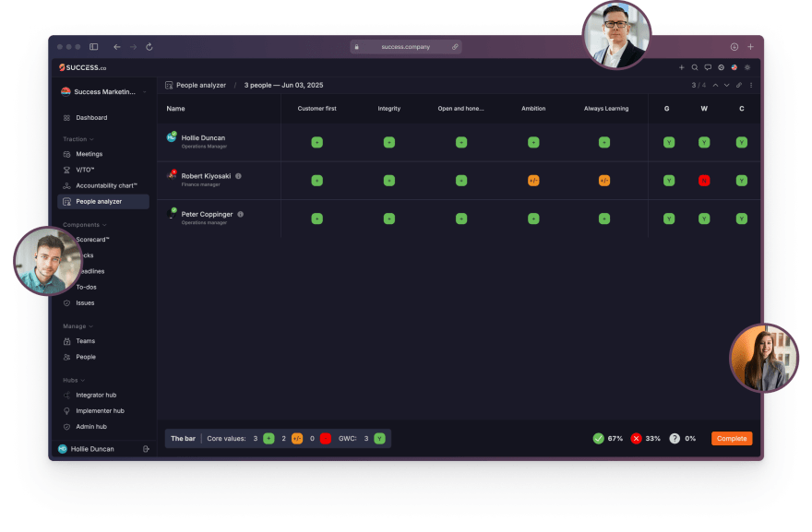The image size is (812, 532).
Task: Click the logout icon beside Hollie Duncan
Action: click(x=146, y=449)
